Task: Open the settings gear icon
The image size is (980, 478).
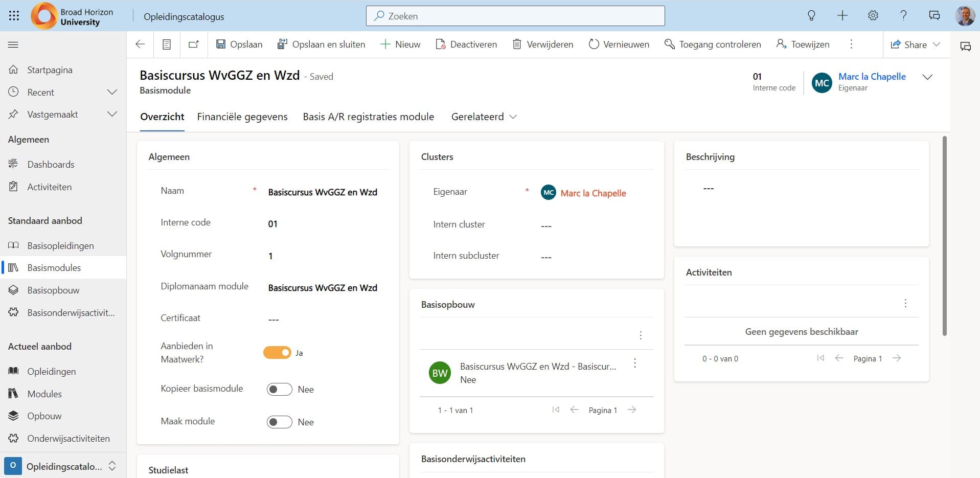Action: (873, 16)
